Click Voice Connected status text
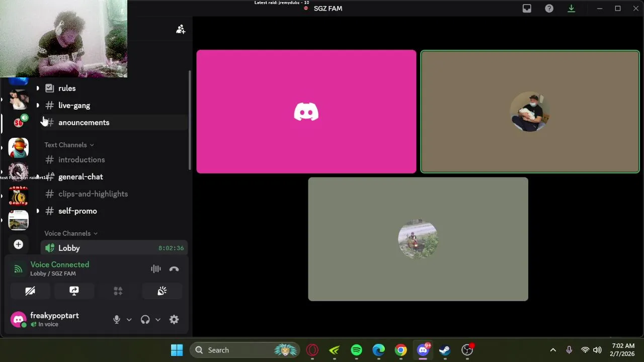Viewport: 644px width, 362px height. coord(60,264)
